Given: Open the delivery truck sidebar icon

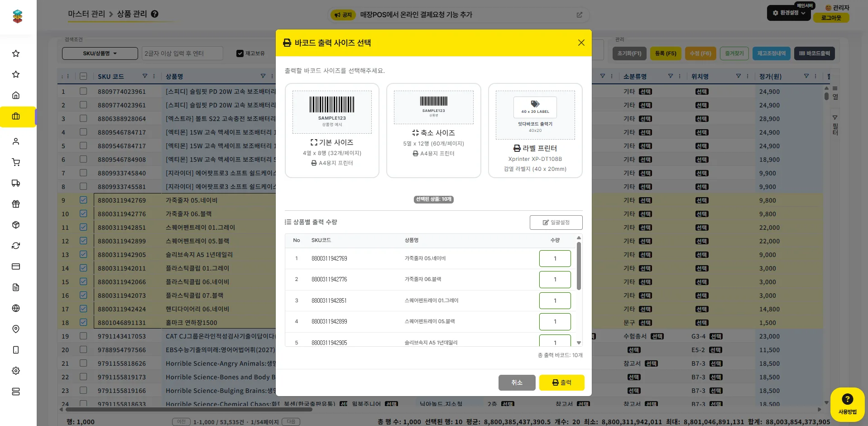Looking at the screenshot, I should point(16,183).
